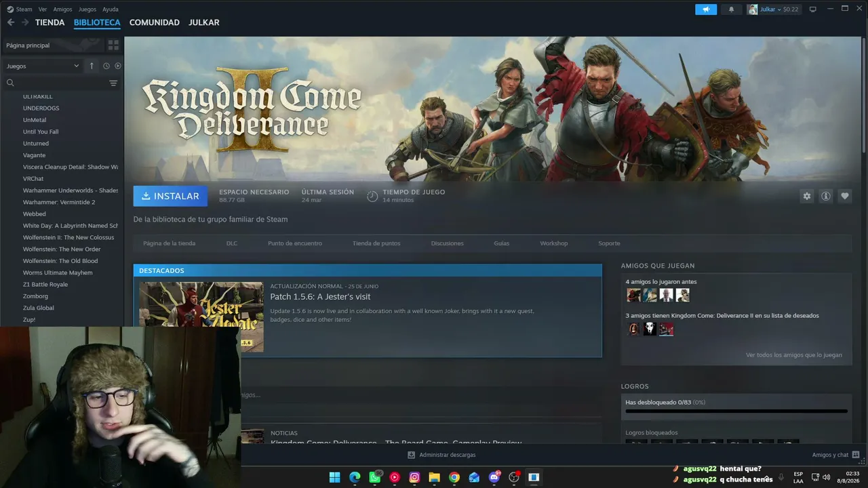The width and height of the screenshot is (868, 488).
Task: Click the recent activity clock icon
Action: 106,66
